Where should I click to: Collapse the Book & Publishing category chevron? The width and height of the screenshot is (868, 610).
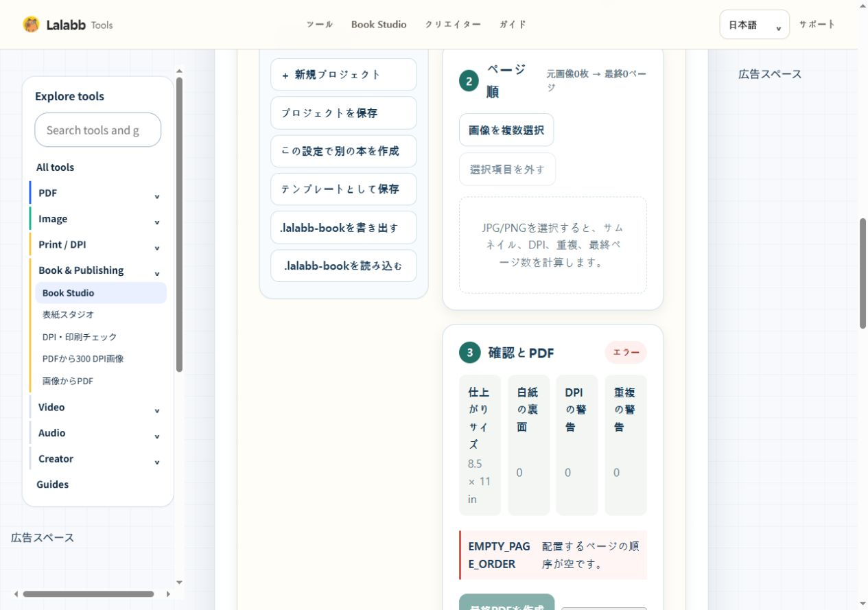point(156,274)
